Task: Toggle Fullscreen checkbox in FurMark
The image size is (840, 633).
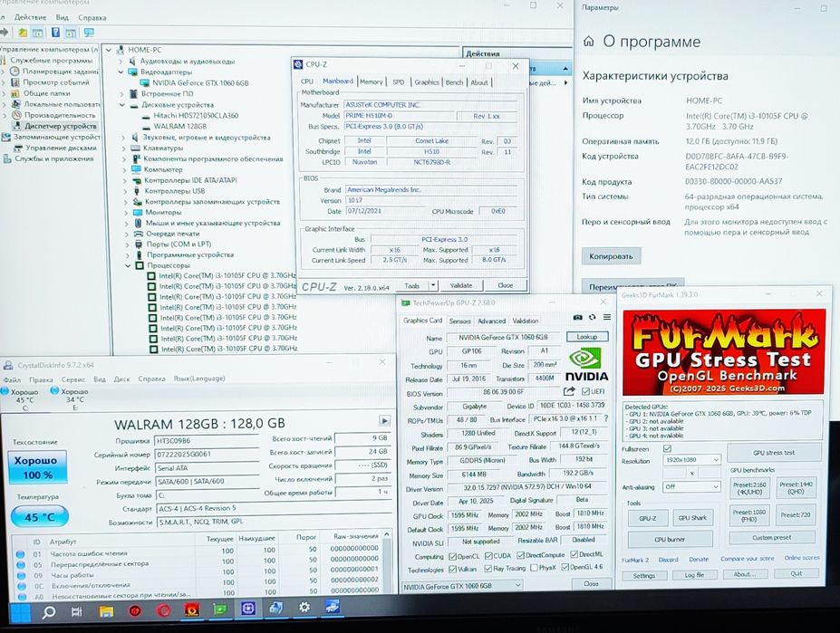Action: [x=667, y=448]
